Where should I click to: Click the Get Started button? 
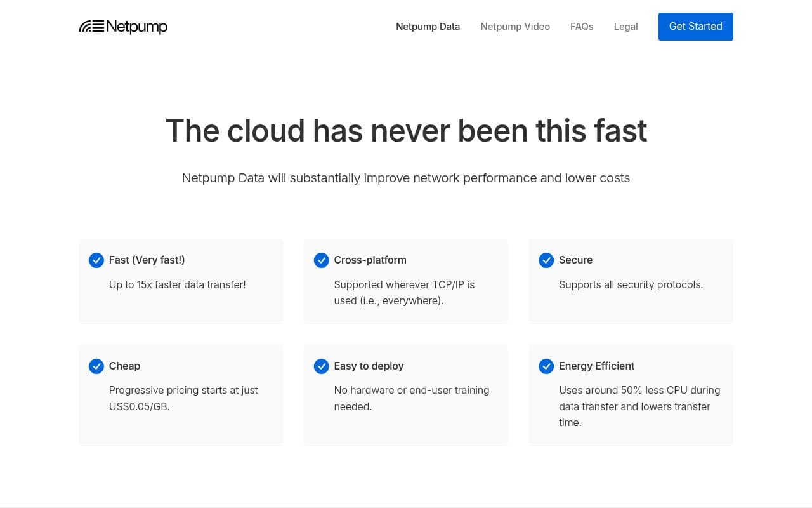click(x=695, y=27)
